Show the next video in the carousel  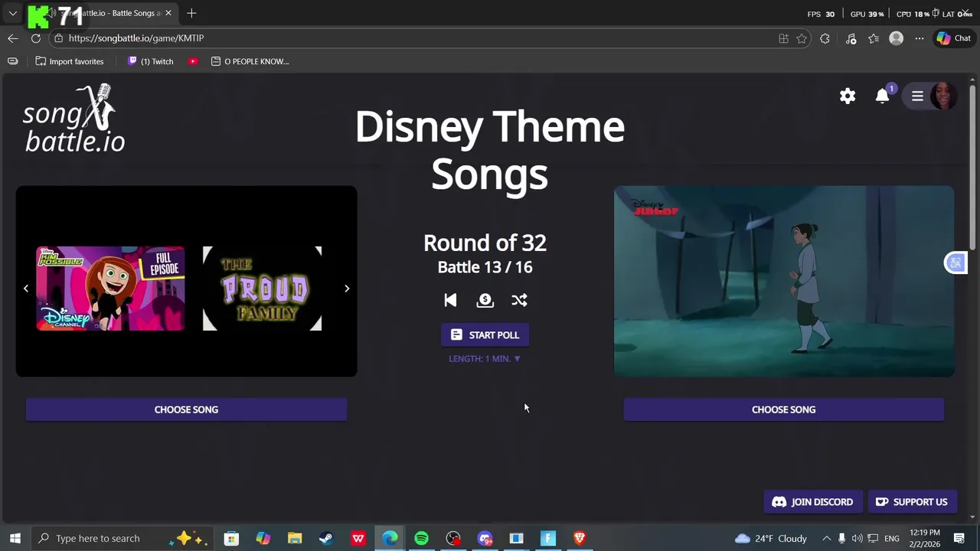tap(347, 289)
